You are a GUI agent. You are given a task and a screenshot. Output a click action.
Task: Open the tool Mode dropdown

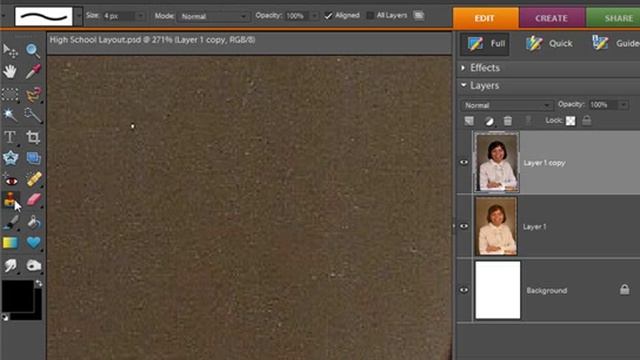click(214, 16)
